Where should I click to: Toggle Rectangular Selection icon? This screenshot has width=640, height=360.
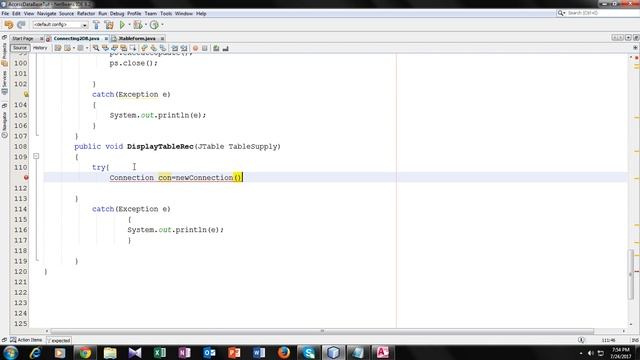[133, 48]
